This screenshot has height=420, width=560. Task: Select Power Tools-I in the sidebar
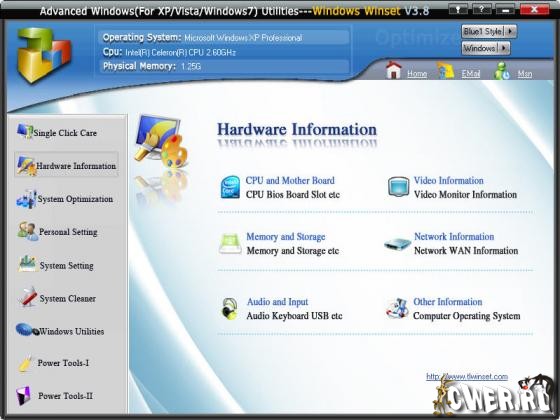(x=63, y=363)
